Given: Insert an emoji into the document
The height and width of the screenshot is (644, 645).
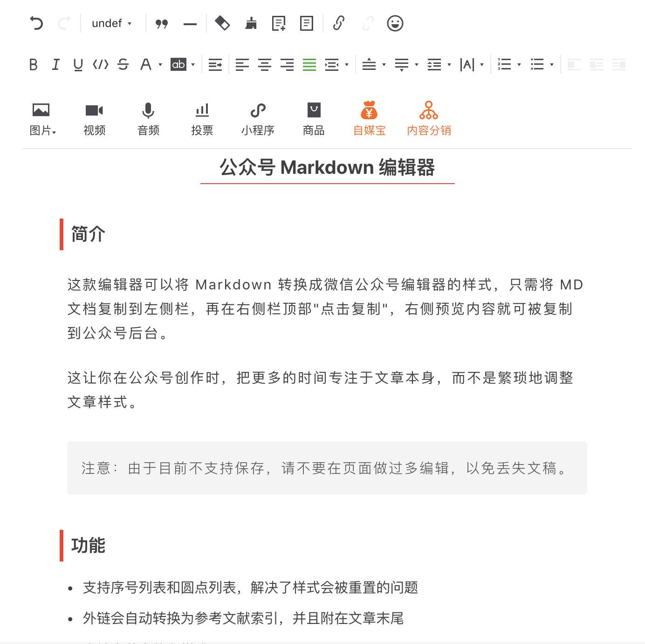Looking at the screenshot, I should click(396, 23).
